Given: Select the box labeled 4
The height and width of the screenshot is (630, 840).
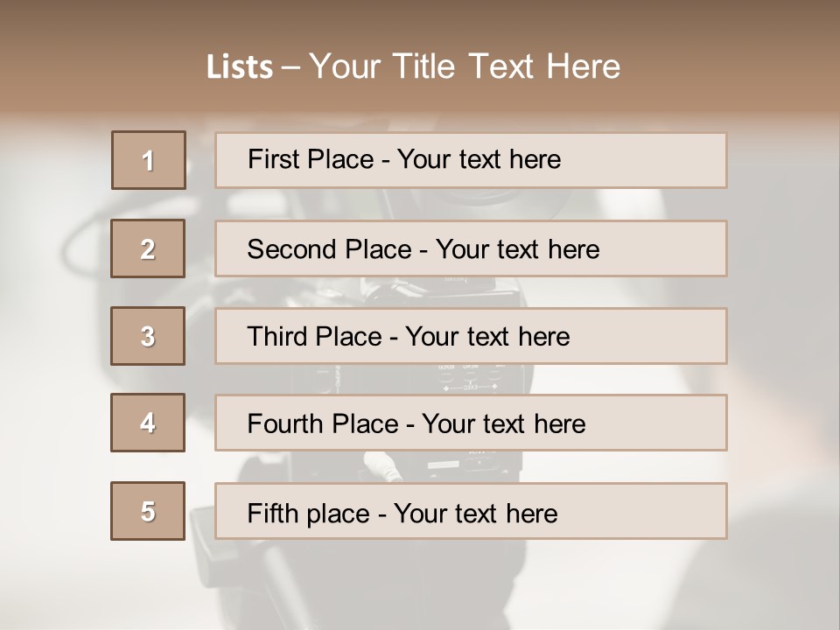Looking at the screenshot, I should pos(148,423).
